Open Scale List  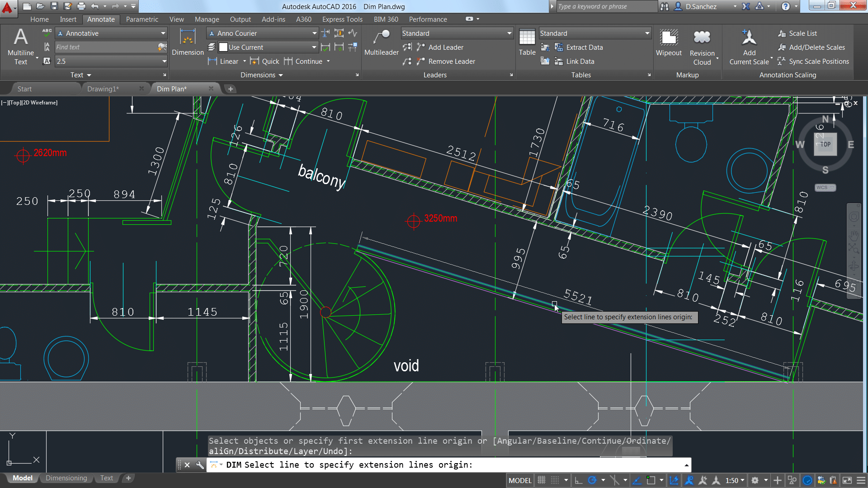click(797, 33)
